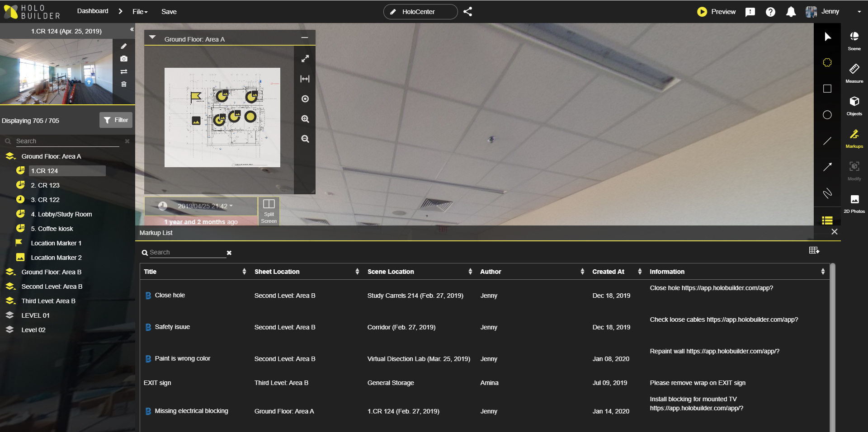Select Location Marker 1
This screenshot has width=868, height=432.
(x=56, y=243)
